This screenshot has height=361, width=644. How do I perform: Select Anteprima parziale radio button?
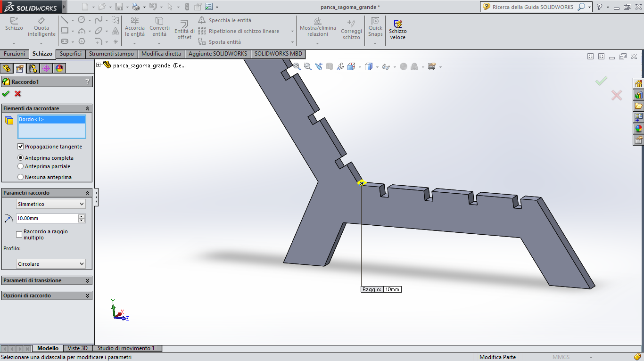(20, 166)
